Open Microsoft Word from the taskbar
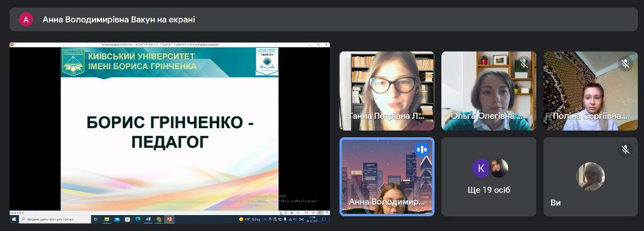The width and height of the screenshot is (644, 231). 148,219
